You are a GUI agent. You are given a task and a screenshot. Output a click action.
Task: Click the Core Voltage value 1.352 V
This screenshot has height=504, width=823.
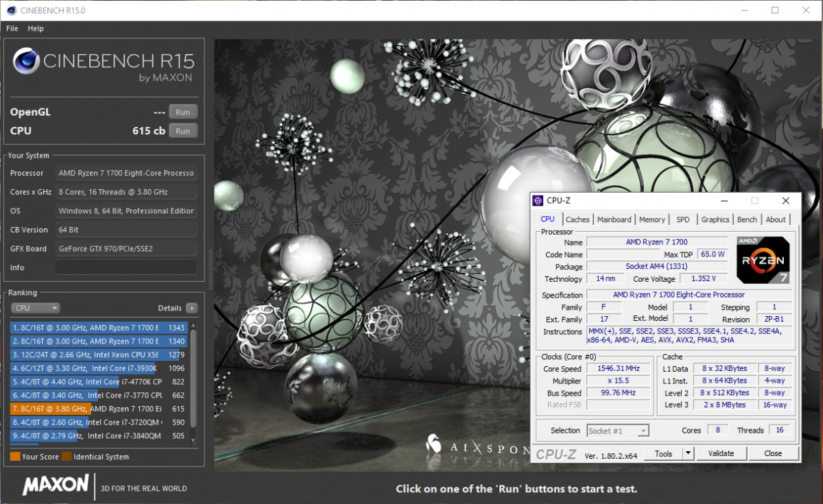tap(704, 278)
